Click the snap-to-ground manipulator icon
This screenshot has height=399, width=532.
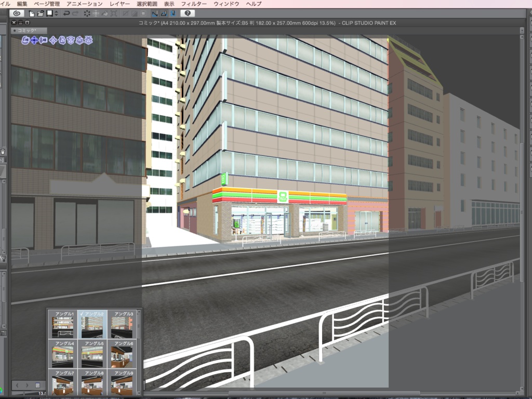(88, 41)
